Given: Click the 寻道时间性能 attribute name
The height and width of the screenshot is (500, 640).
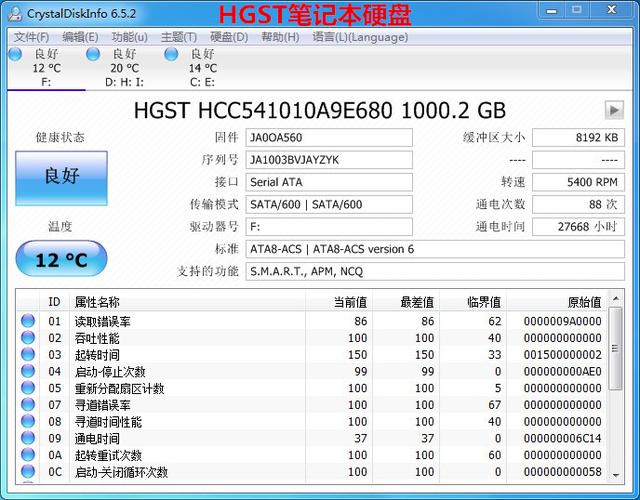Looking at the screenshot, I should [108, 422].
